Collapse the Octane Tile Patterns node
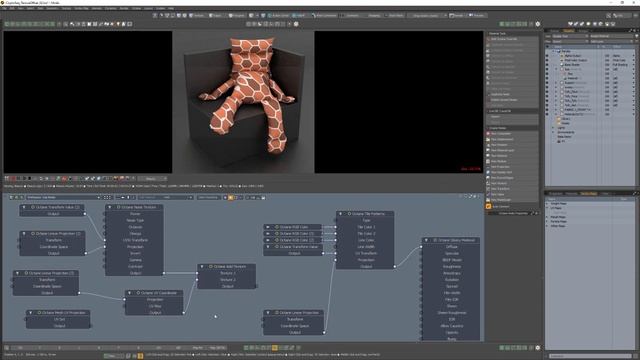The height and width of the screenshot is (360, 640). [340, 214]
